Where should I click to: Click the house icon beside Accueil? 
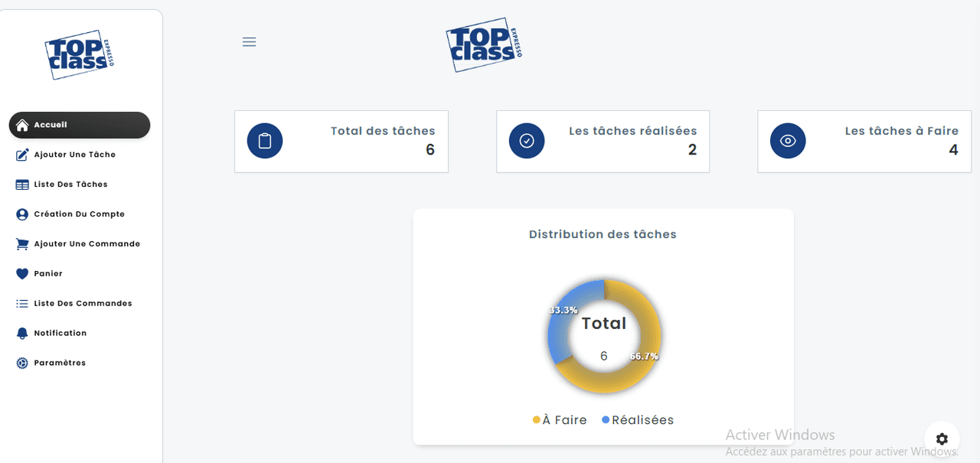(22, 126)
